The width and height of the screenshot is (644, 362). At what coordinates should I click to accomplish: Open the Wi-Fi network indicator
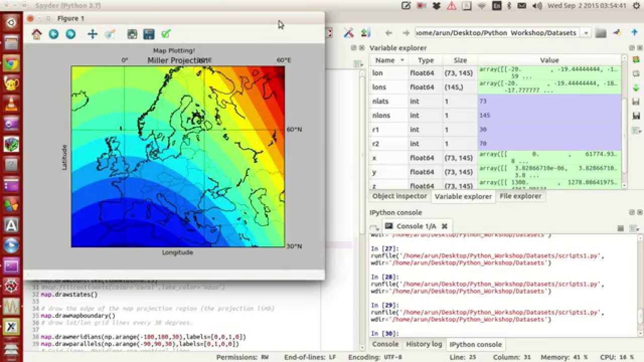pyautogui.click(x=481, y=6)
